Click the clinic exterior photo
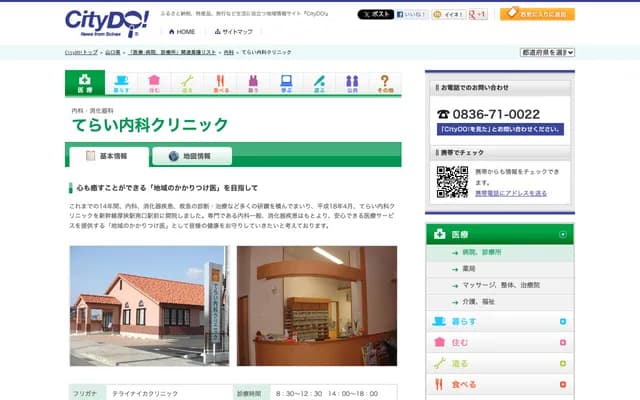 [x=149, y=306]
